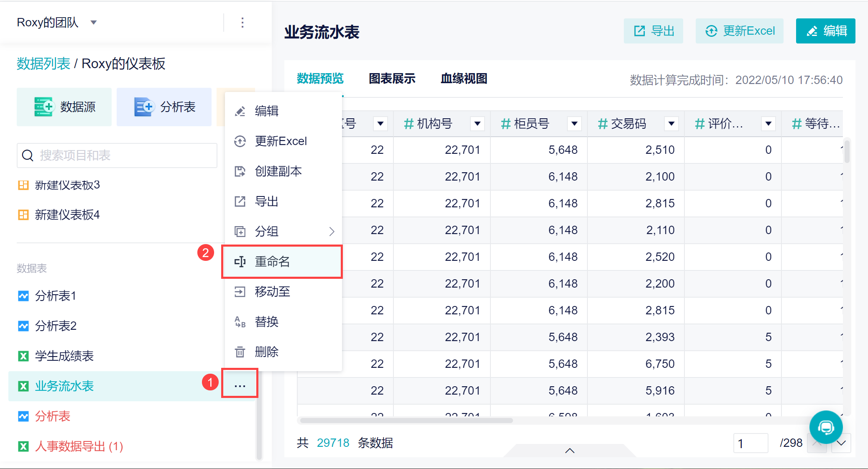Click the vertical ellipsis next to team name
Viewport: 868px width, 469px height.
point(243,23)
